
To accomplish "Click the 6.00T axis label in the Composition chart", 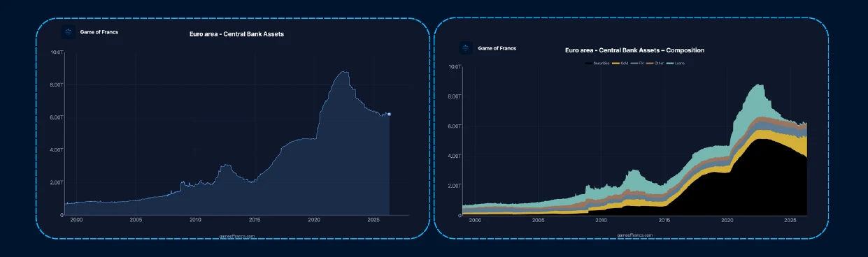I will tap(454, 126).
